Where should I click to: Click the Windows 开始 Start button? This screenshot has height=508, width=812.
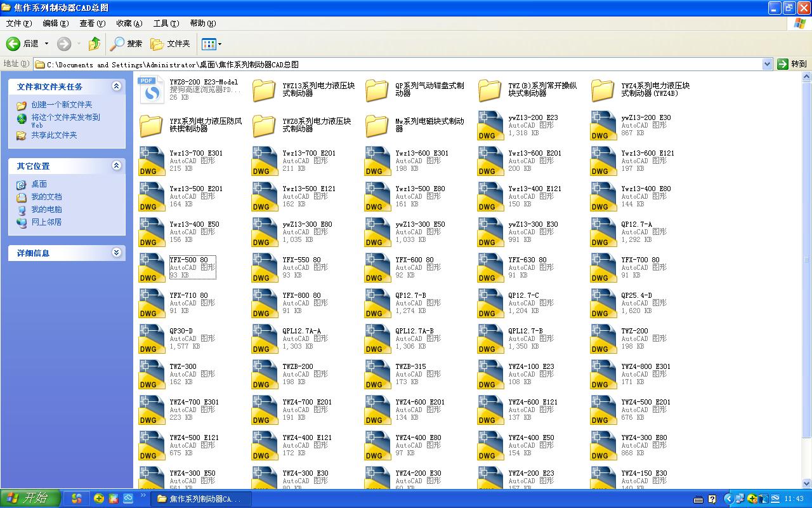[30, 498]
